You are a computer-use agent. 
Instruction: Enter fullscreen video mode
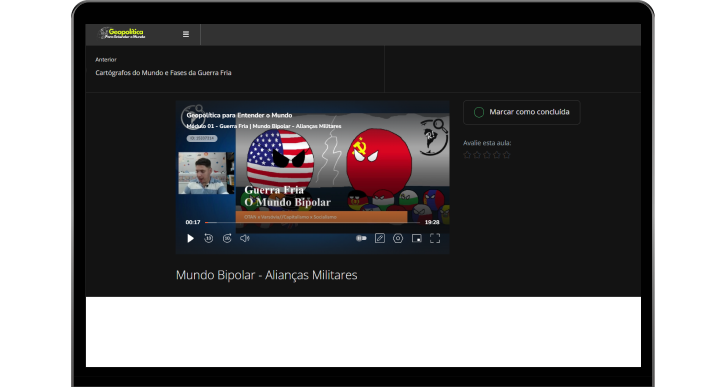[x=435, y=238]
